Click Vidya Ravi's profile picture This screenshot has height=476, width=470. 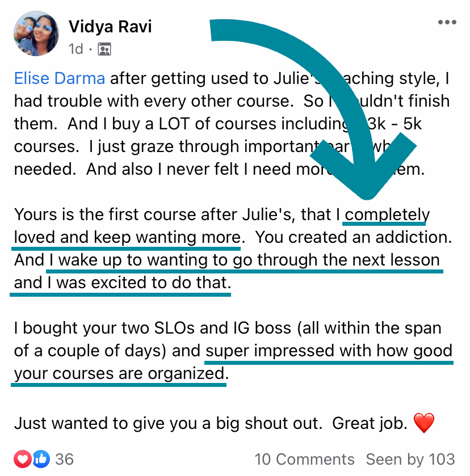(36, 34)
